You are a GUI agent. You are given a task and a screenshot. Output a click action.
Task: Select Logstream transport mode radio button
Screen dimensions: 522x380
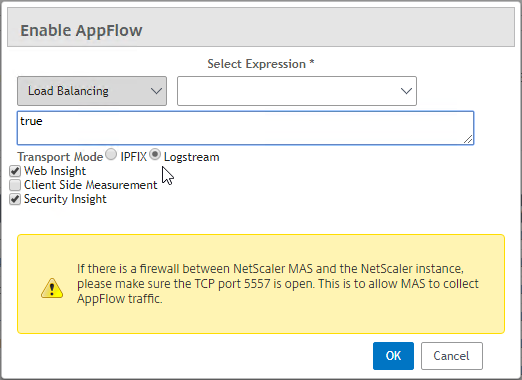pos(155,154)
